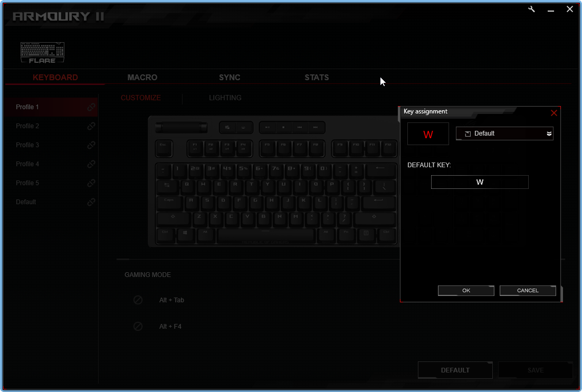The width and height of the screenshot is (582, 392).
Task: Click the DEFAULT KEY input field showing W
Action: (480, 182)
